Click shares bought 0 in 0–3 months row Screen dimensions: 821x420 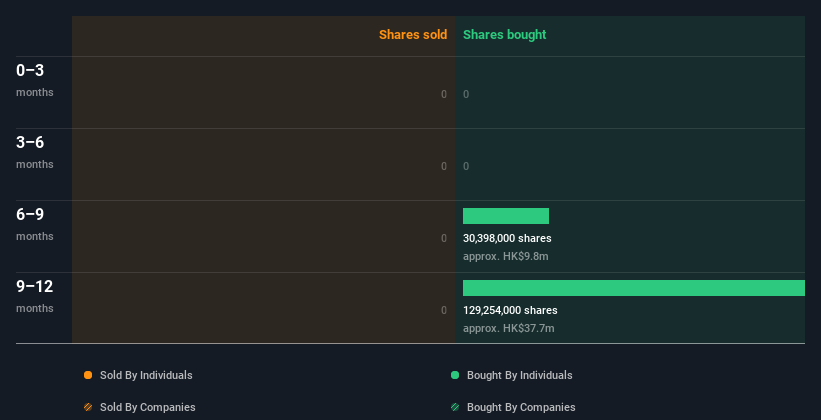click(x=466, y=94)
